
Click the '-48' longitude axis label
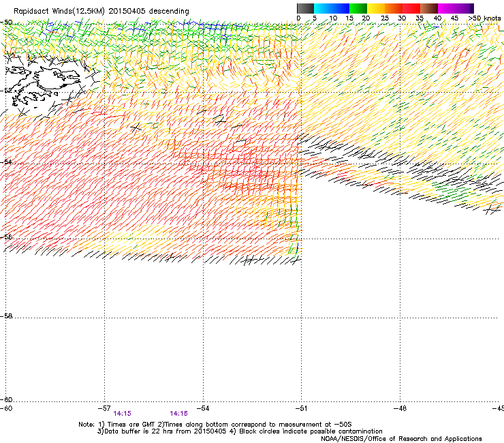tap(400, 408)
